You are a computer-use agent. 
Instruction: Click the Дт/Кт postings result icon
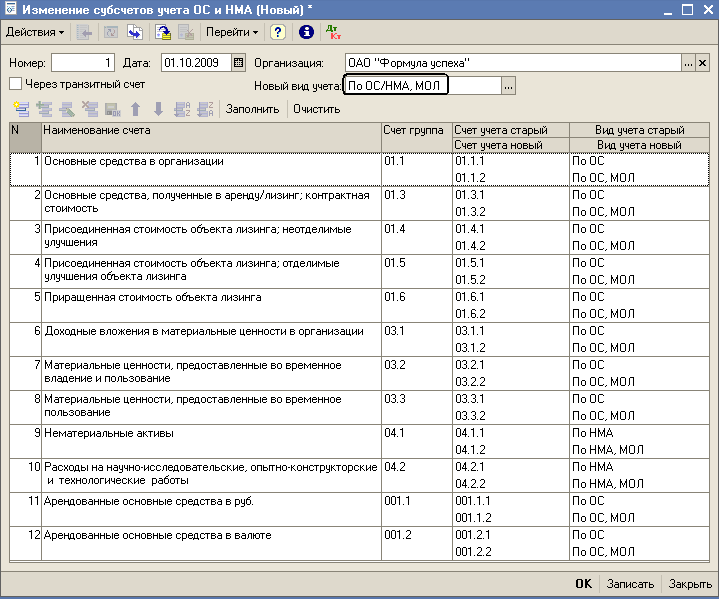point(332,32)
